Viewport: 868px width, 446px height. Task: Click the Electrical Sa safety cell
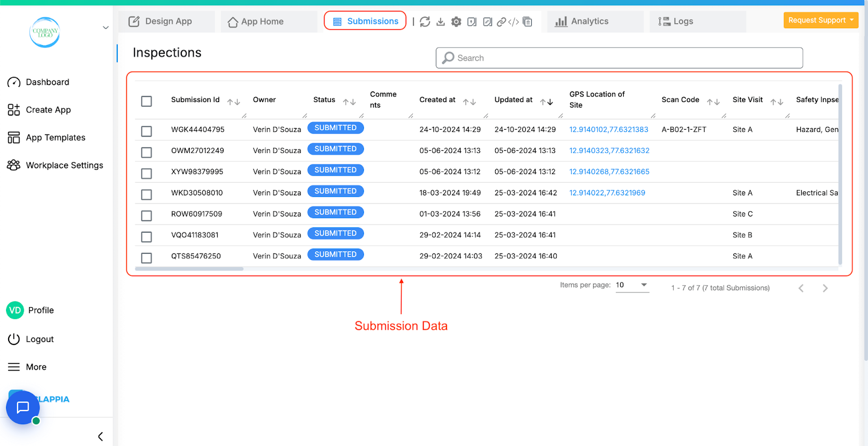[817, 193]
